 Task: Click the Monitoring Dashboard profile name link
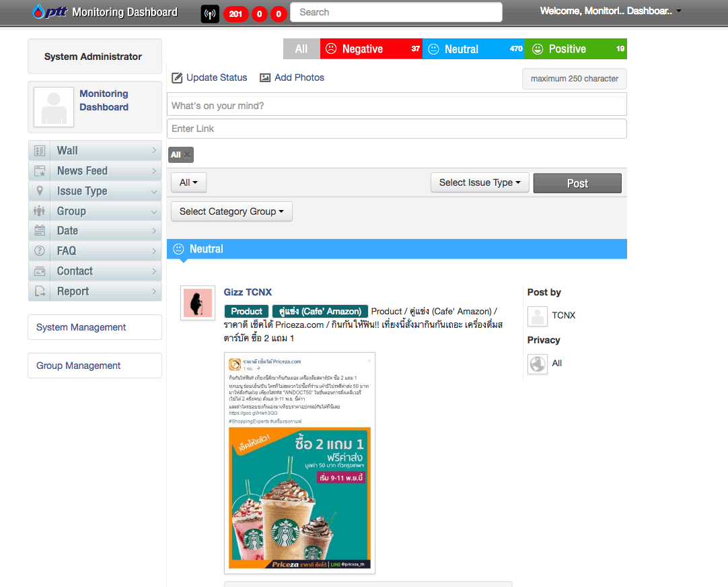[x=104, y=100]
